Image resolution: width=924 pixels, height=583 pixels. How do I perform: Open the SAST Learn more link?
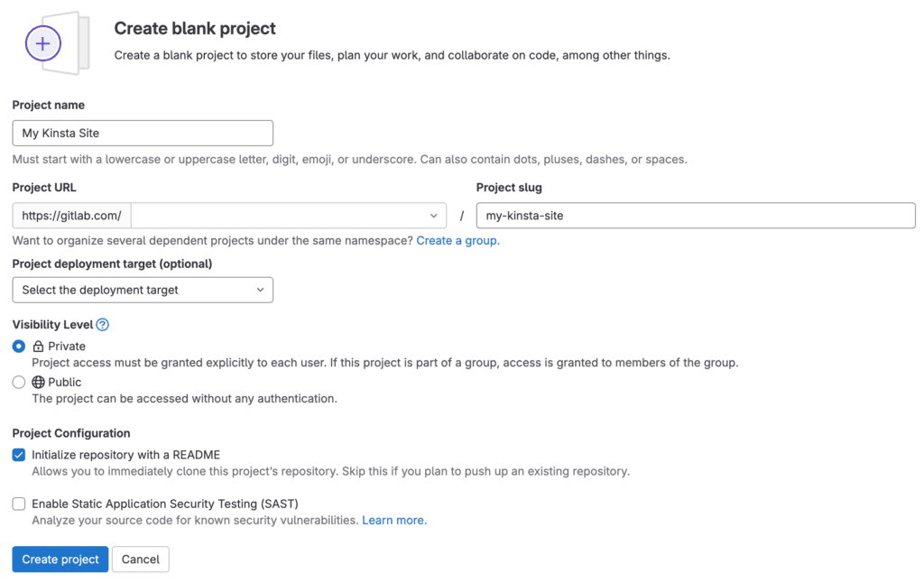pyautogui.click(x=393, y=520)
